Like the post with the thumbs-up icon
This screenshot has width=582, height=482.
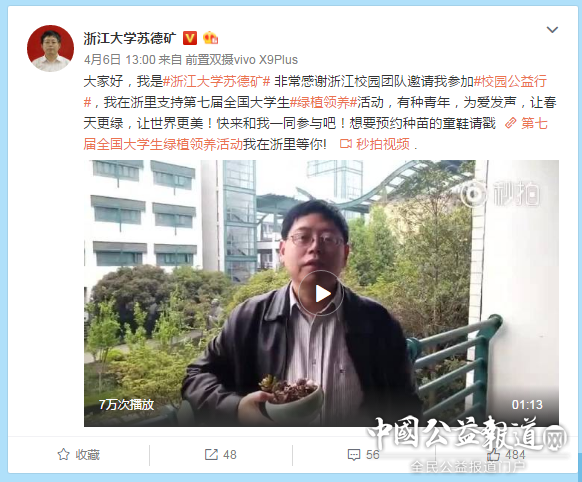494,454
